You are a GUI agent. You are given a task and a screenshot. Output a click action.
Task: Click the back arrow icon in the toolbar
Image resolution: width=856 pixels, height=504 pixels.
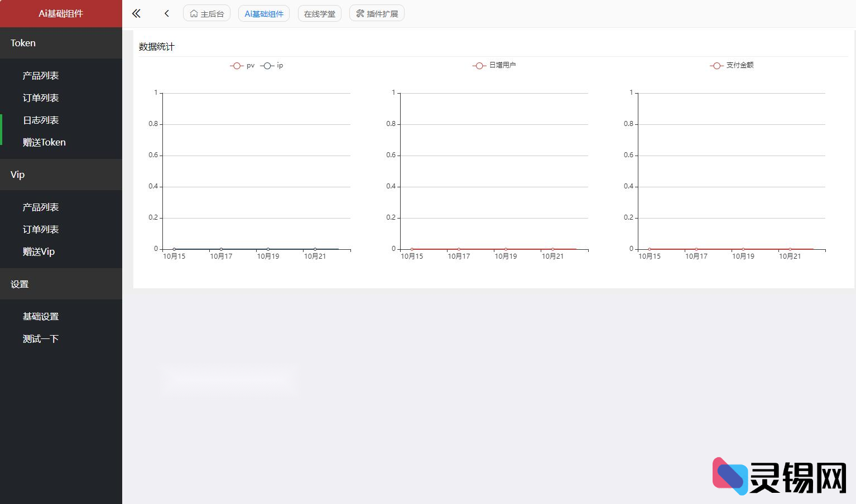[166, 13]
